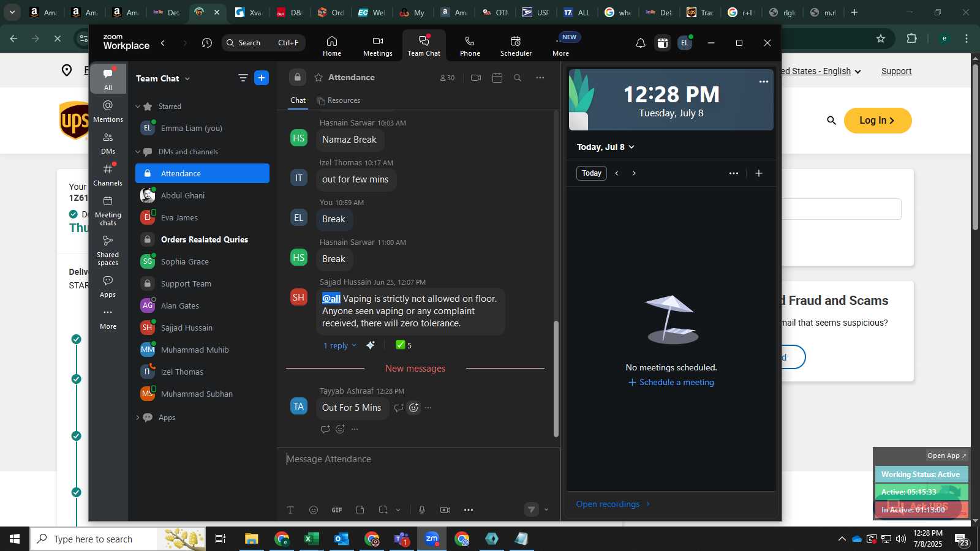The height and width of the screenshot is (551, 980).
Task: Expand the Team Chat dropdown
Action: [187, 78]
